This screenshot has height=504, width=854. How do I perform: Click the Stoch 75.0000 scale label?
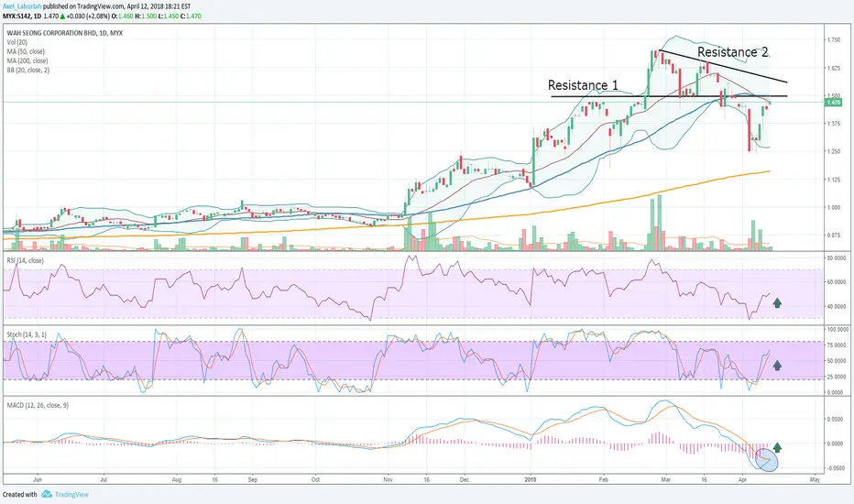[x=837, y=345]
